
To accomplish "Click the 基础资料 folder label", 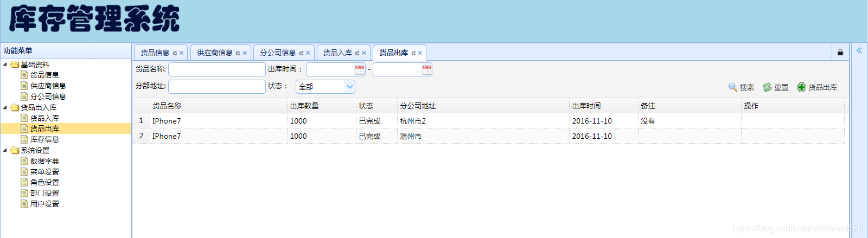I will pos(35,65).
